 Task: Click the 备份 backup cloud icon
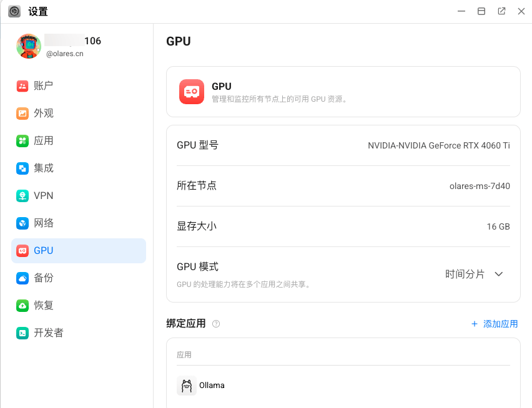[22, 278]
